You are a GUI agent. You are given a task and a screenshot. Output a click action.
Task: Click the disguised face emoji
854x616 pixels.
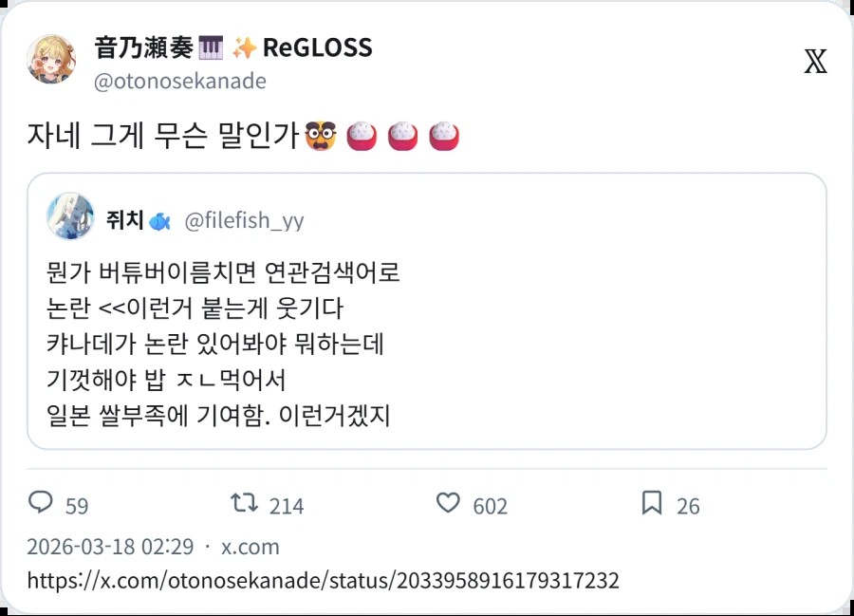pos(321,136)
